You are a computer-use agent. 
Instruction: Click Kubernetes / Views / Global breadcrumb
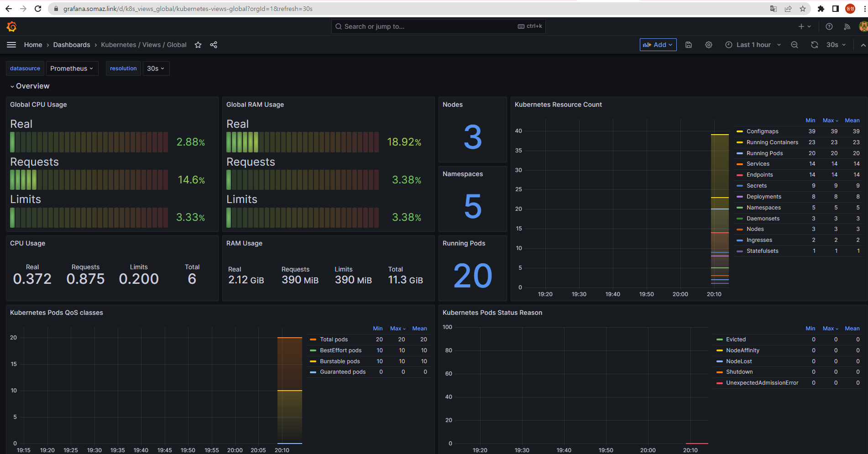(x=144, y=45)
